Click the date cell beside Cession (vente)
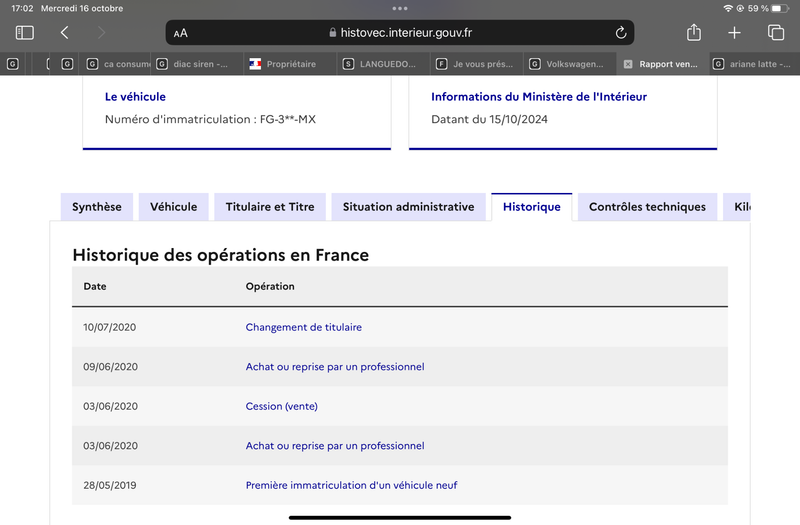This screenshot has height=525, width=800. tap(110, 406)
